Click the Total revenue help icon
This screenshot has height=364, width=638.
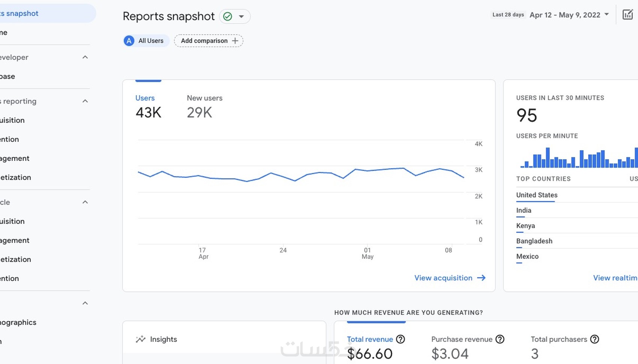pyautogui.click(x=400, y=339)
